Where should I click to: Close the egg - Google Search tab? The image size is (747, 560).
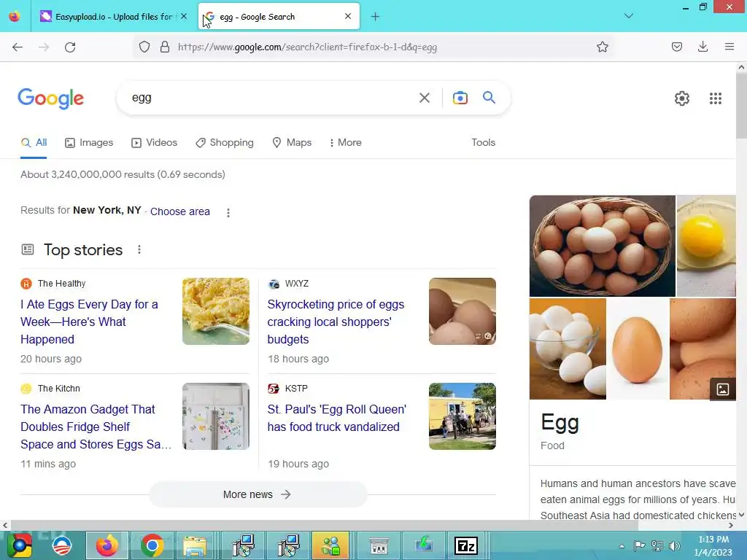click(348, 16)
